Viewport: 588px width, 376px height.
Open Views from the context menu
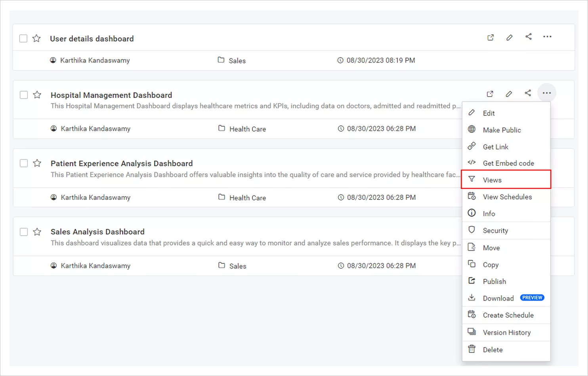[x=506, y=180]
